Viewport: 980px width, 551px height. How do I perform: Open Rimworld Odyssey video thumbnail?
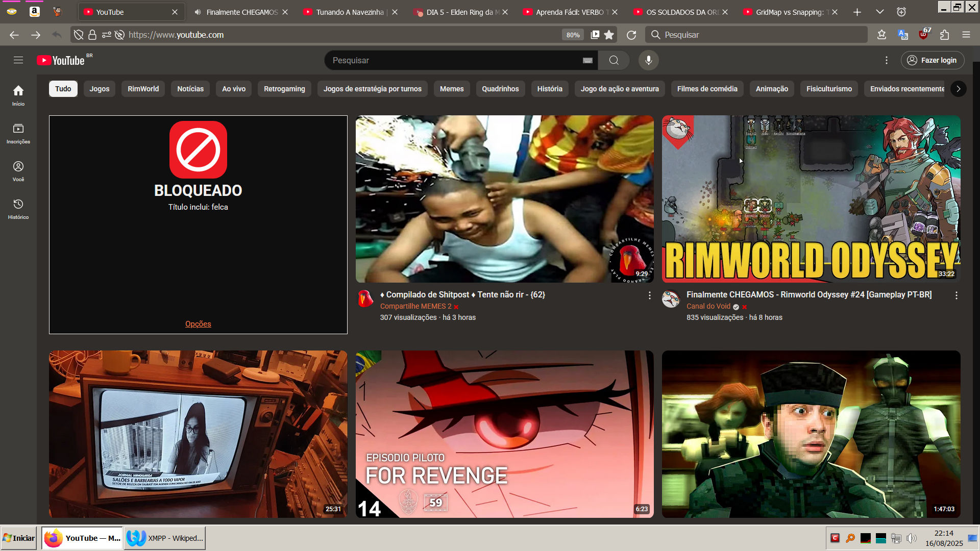point(811,199)
